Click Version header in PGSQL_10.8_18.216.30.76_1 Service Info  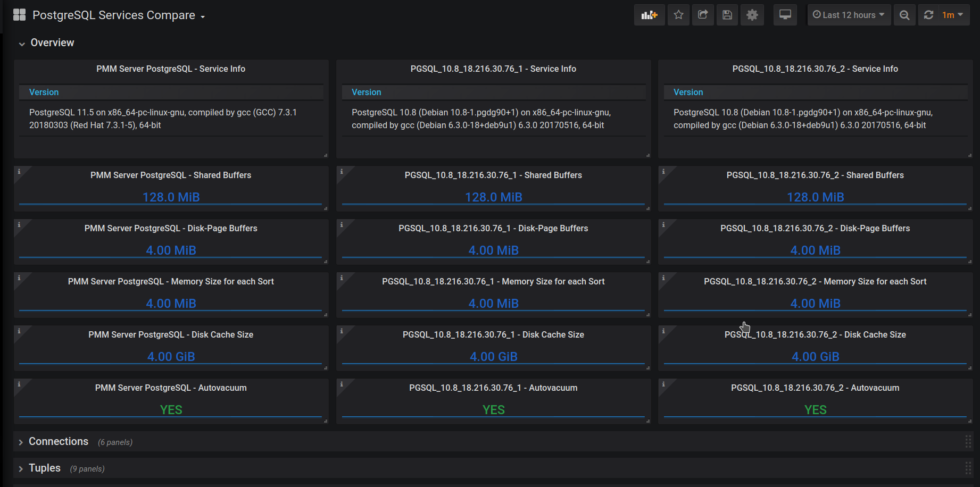(366, 93)
